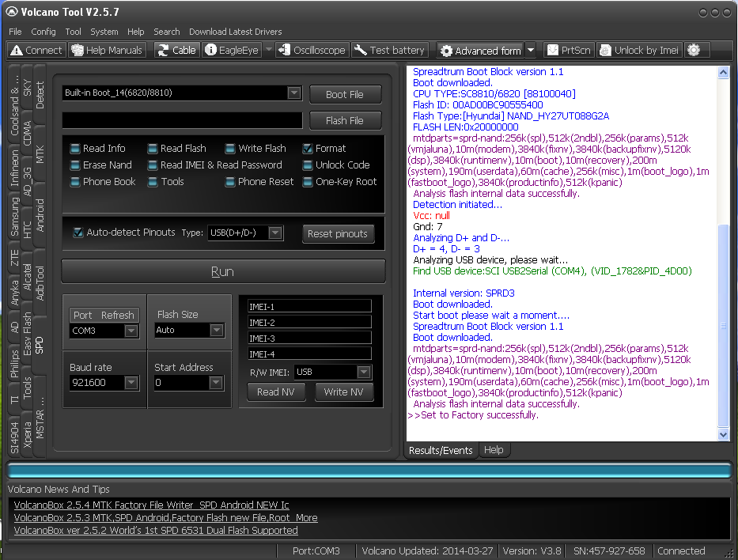Select the Cable toolbar tool

pyautogui.click(x=177, y=50)
